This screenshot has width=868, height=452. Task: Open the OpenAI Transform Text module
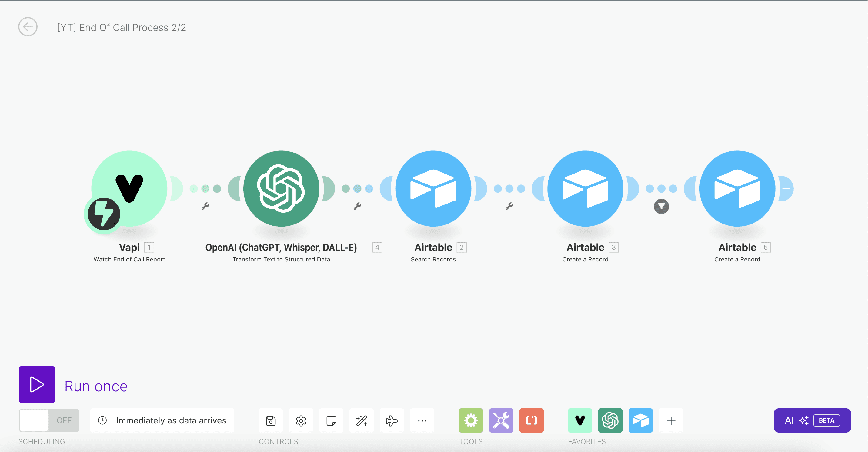point(281,188)
